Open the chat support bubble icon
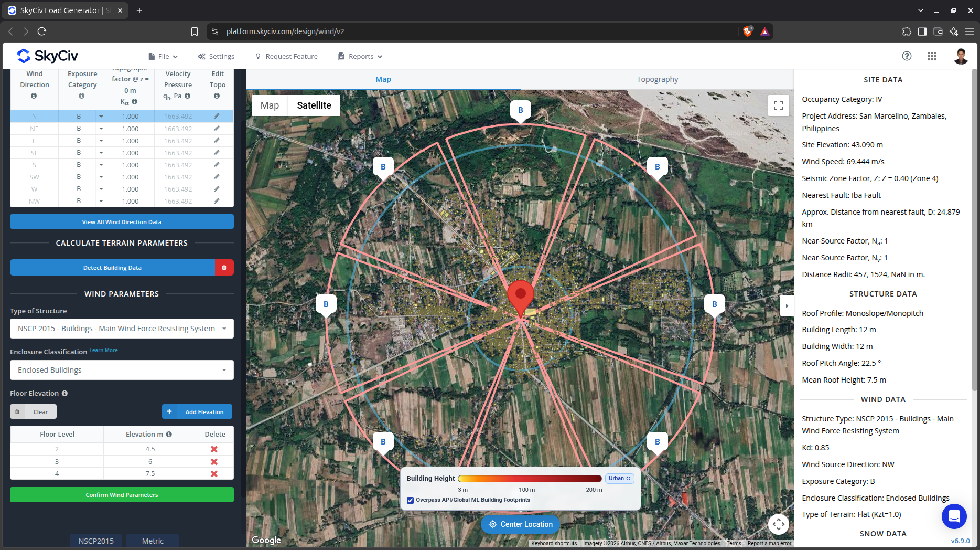Screen dimensions: 980x550 pos(954,516)
